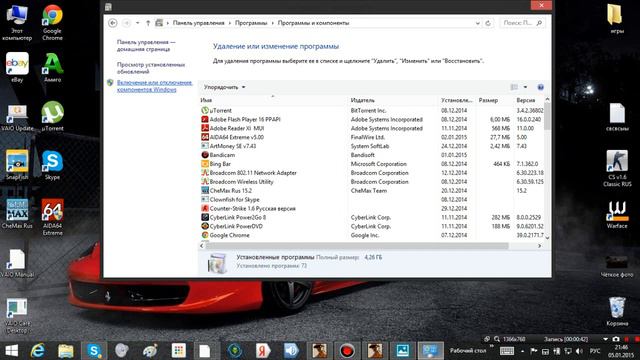Refresh the Programs and Features list
This screenshot has width=640, height=360.
tap(488, 23)
